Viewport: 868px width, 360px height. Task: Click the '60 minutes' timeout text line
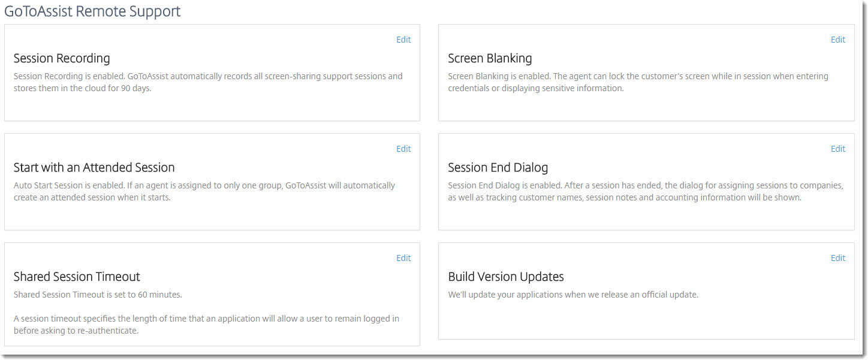[98, 295]
